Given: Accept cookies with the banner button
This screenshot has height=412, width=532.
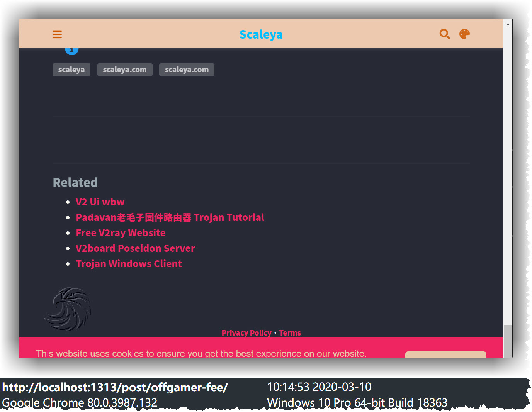Looking at the screenshot, I should (445, 354).
